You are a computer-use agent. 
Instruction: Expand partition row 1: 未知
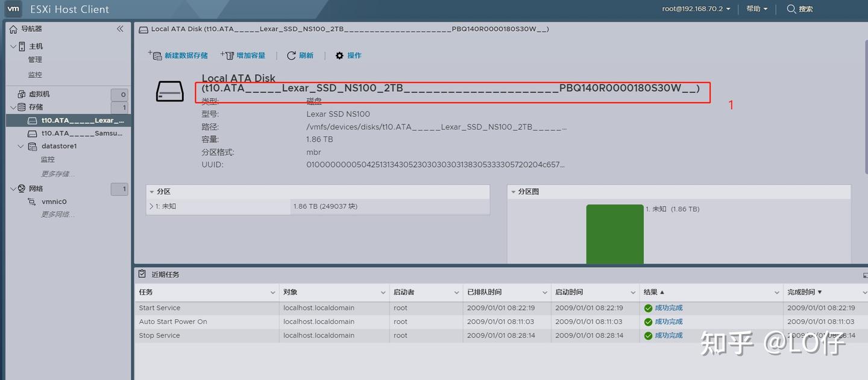[151, 206]
